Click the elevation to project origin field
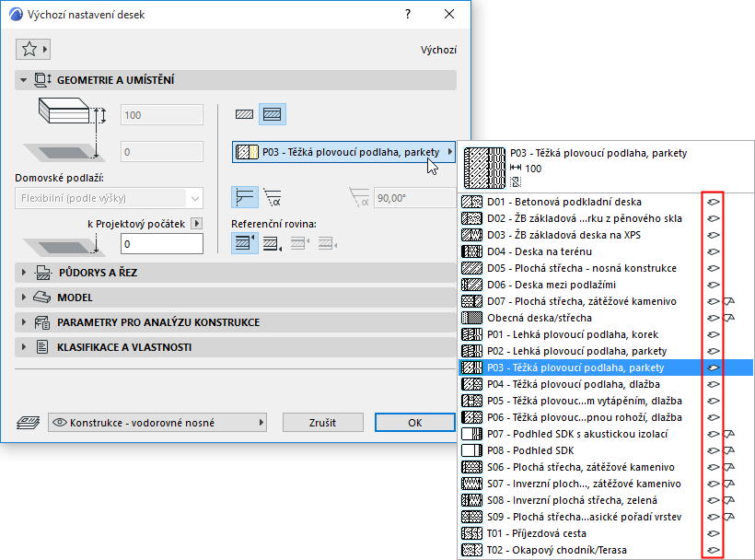The image size is (755, 560). (x=162, y=244)
